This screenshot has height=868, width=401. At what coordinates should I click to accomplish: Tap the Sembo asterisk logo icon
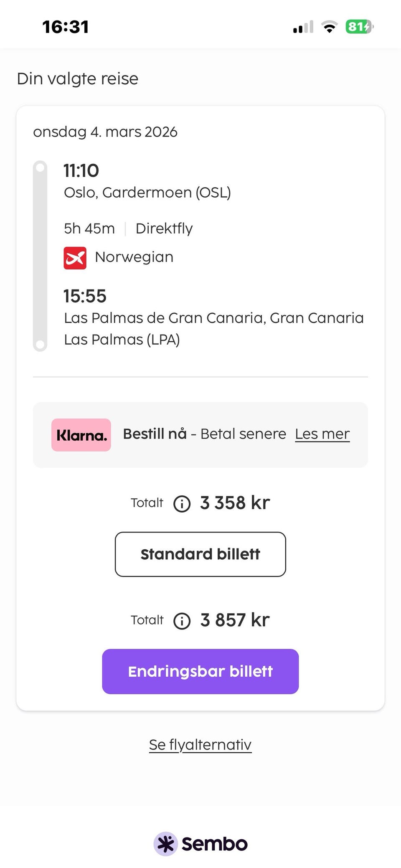[x=166, y=844]
